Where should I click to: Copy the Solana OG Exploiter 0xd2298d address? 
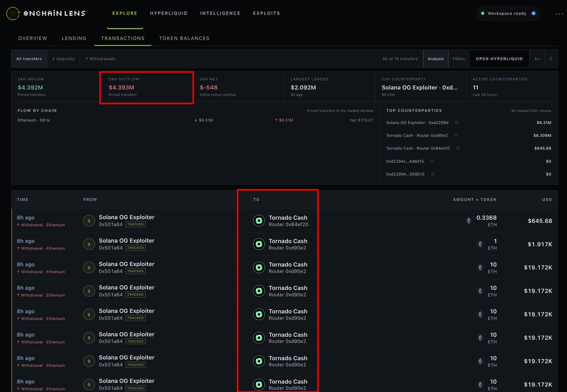[456, 122]
